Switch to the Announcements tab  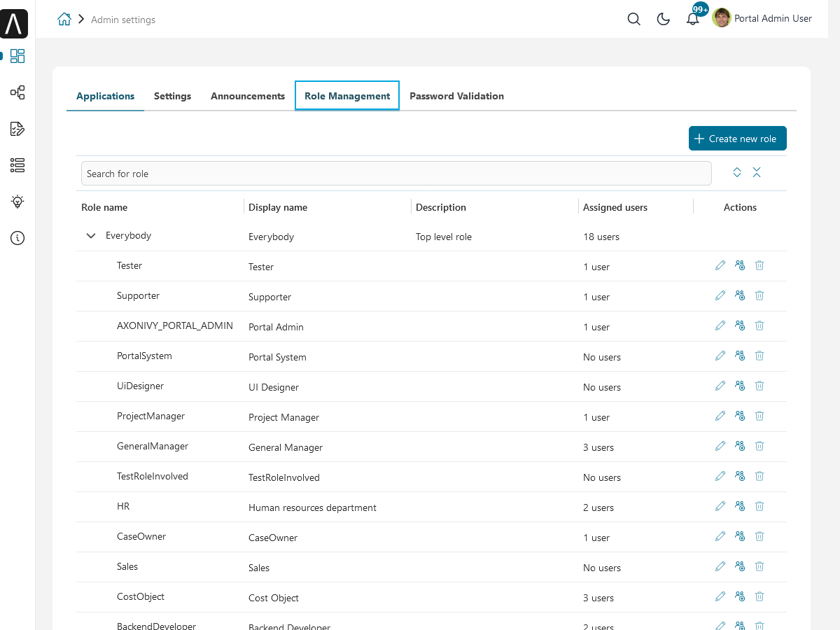pyautogui.click(x=248, y=96)
